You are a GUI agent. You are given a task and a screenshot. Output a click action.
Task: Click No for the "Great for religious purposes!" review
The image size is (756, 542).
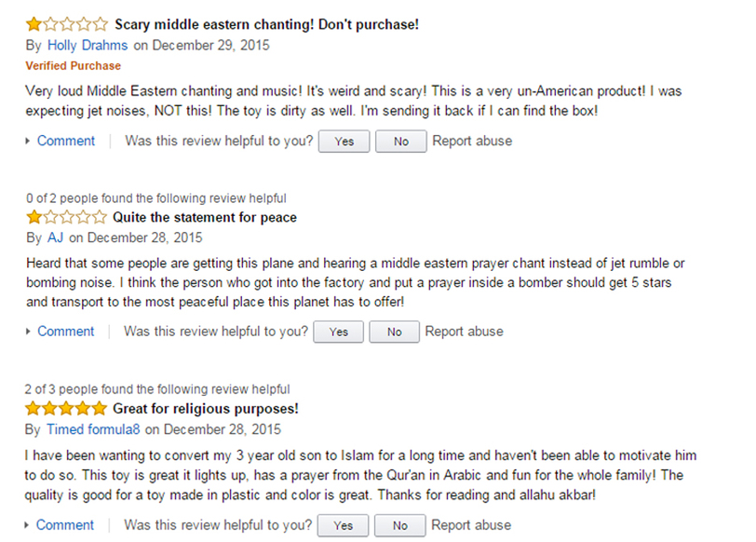point(400,525)
